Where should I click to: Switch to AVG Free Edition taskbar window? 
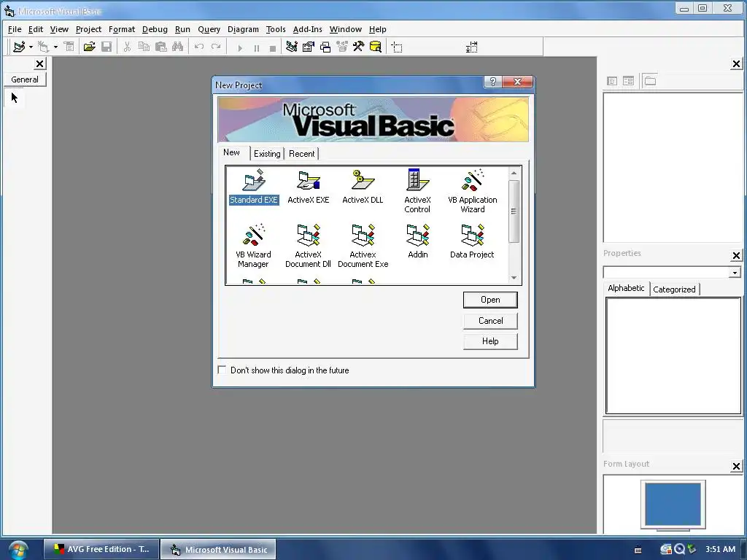(101, 549)
